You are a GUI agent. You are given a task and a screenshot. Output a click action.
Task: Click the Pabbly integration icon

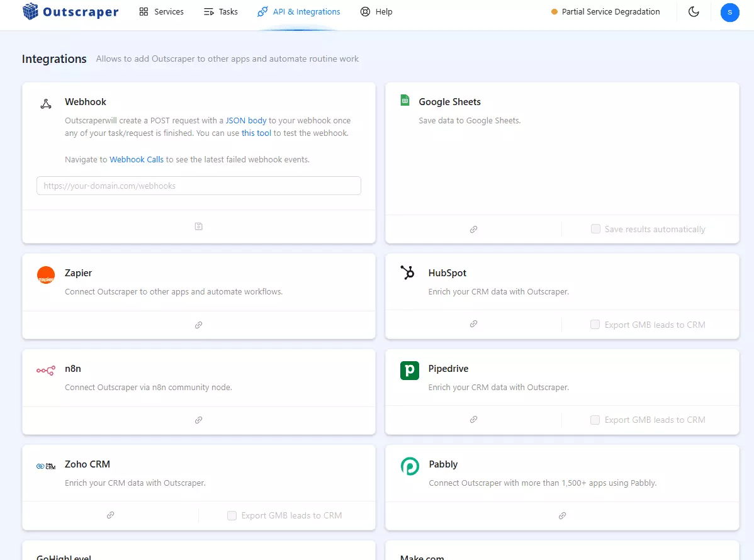pyautogui.click(x=410, y=467)
